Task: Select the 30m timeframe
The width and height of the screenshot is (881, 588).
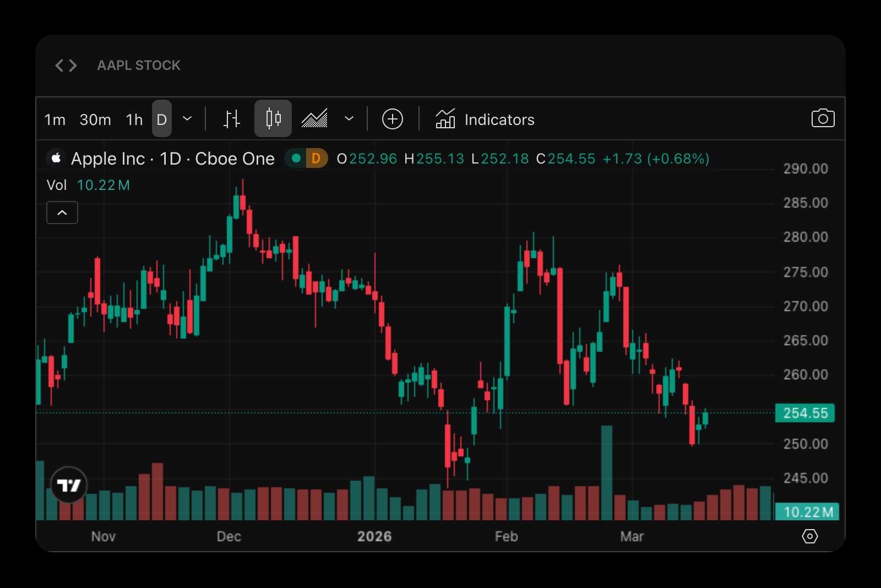Action: (x=95, y=119)
